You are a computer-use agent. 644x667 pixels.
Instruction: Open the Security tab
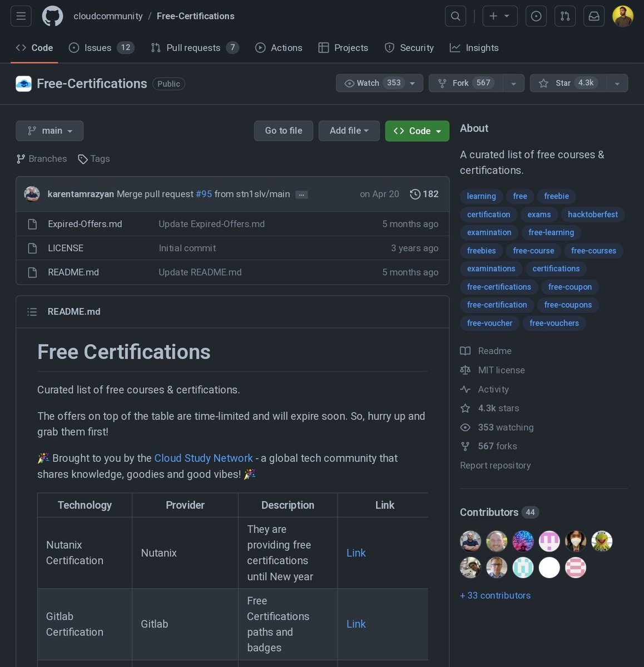(409, 48)
